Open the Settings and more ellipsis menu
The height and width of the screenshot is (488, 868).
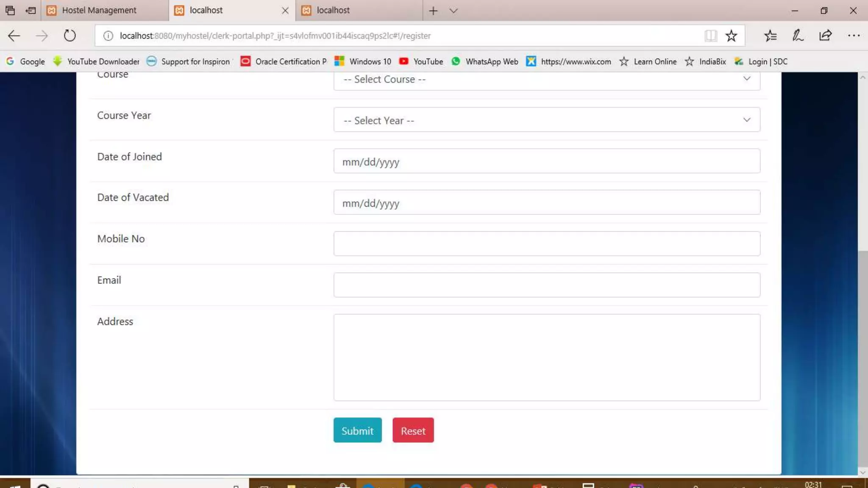(x=854, y=36)
